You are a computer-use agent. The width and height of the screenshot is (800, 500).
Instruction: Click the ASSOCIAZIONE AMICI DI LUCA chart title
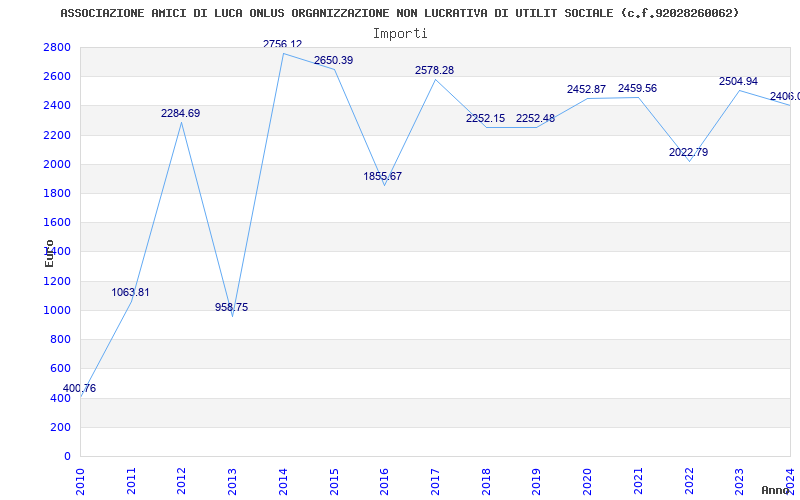click(x=399, y=13)
